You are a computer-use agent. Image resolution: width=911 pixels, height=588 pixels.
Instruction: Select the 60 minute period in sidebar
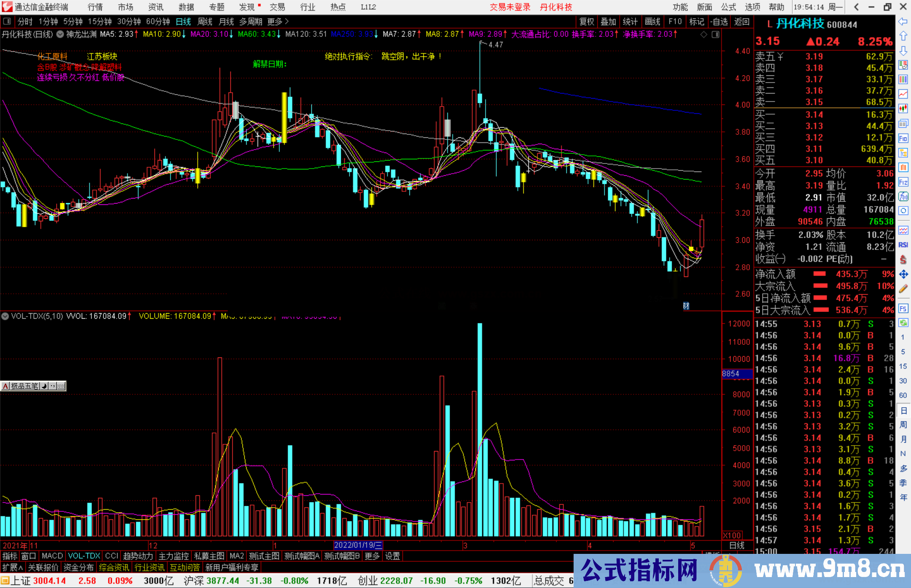(903, 395)
